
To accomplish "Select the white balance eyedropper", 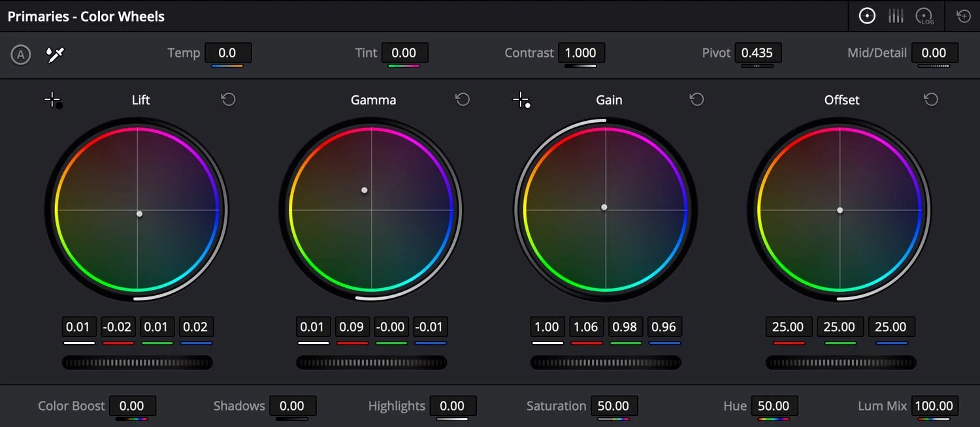I will [x=54, y=55].
